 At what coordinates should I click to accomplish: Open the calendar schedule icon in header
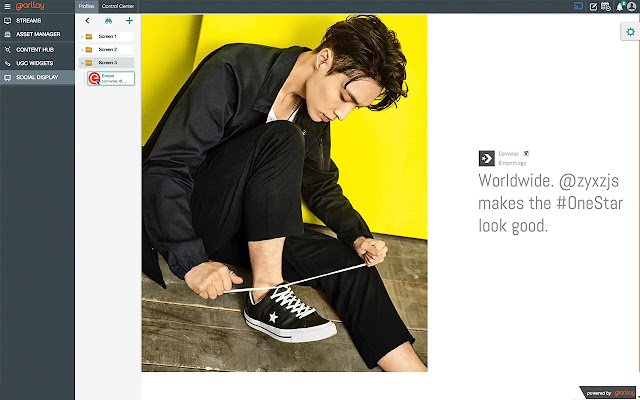pyautogui.click(x=606, y=7)
